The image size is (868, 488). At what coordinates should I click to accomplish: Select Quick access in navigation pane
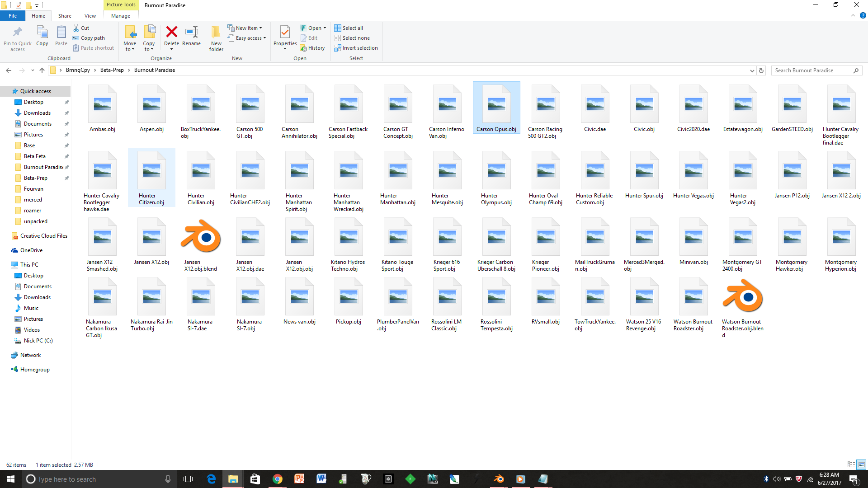tap(36, 91)
